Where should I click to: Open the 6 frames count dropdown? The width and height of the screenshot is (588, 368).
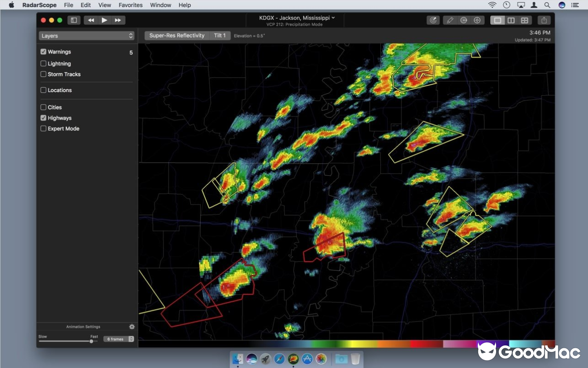click(119, 339)
